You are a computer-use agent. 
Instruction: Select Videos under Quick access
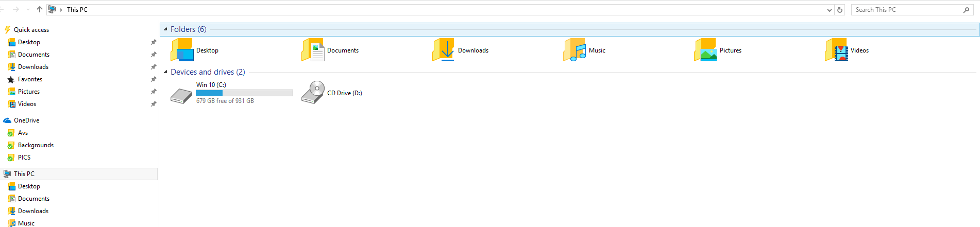tap(27, 104)
